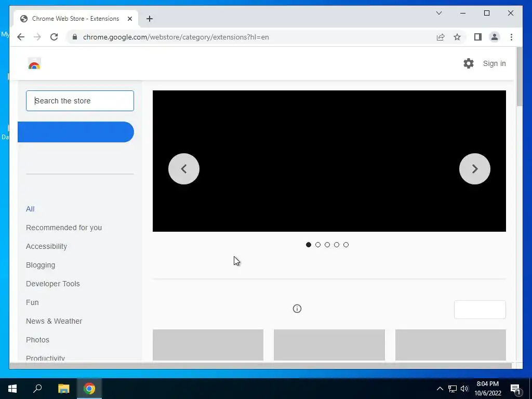Viewport: 532px width, 399px height.
Task: Open the Windows Start menu
Action: pos(12,389)
